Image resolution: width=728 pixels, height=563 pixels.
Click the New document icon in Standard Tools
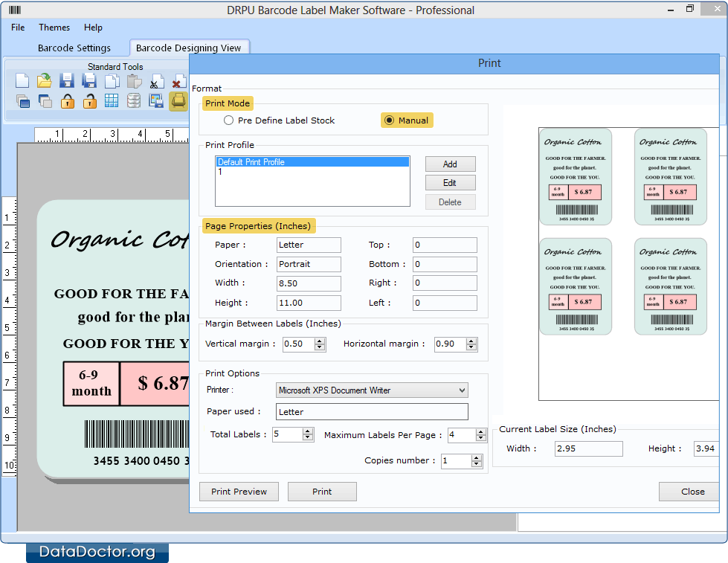tap(22, 81)
